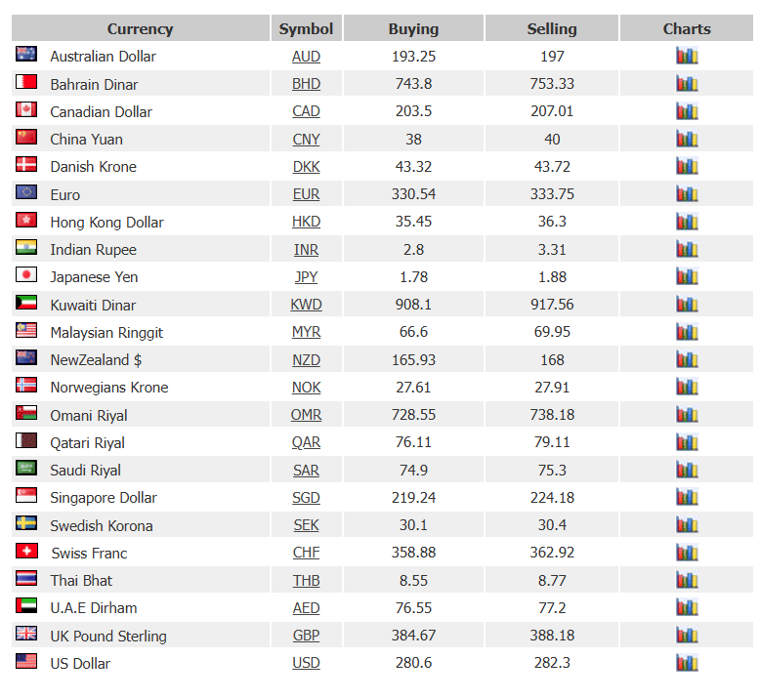
Task: Open the chart icon for Thai Bhat
Action: pos(687,580)
